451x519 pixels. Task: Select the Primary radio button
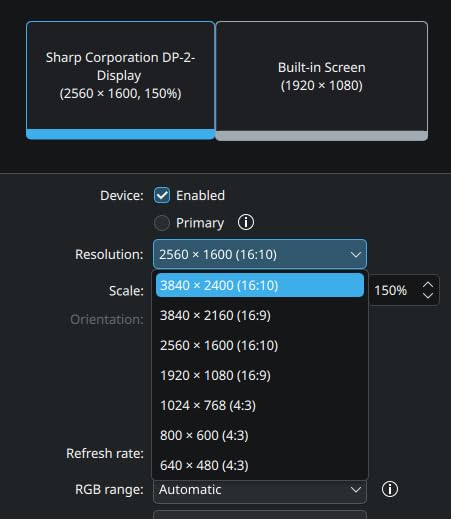pos(162,223)
